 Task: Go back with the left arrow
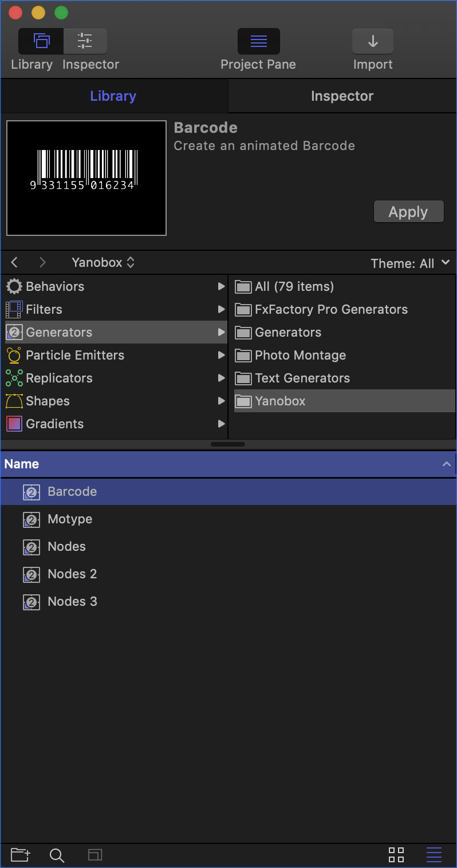[15, 263]
